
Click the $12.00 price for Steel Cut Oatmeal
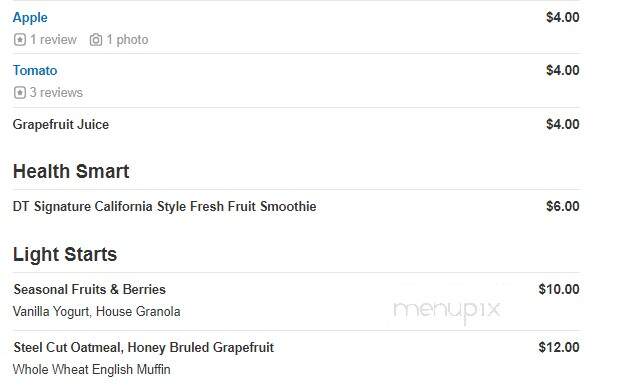(559, 347)
